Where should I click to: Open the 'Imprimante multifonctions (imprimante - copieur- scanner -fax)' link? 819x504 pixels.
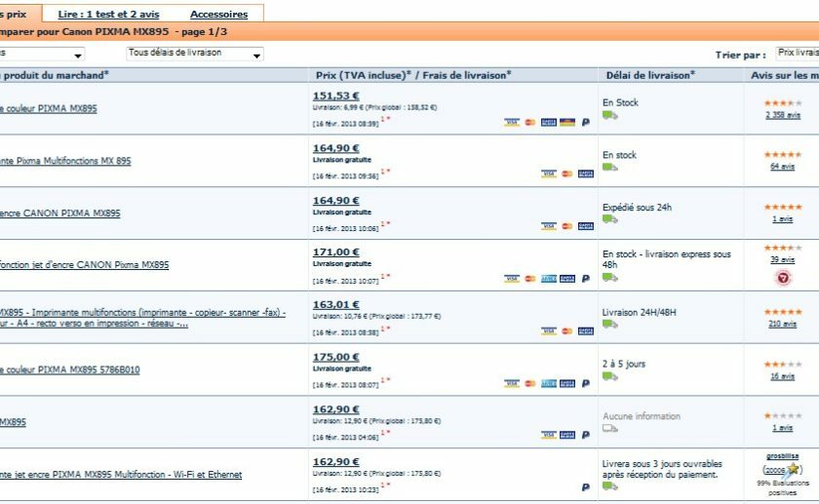point(142,318)
